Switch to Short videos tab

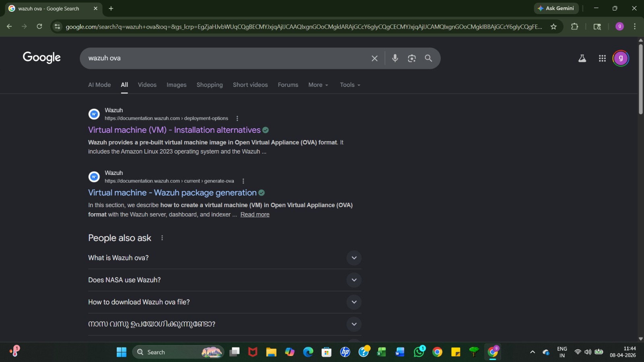[x=250, y=85]
